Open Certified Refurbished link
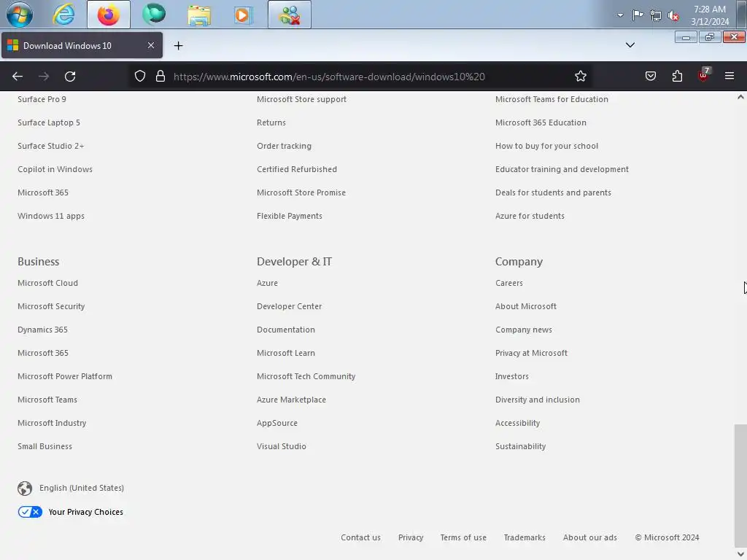Image resolution: width=747 pixels, height=560 pixels. pyautogui.click(x=297, y=169)
